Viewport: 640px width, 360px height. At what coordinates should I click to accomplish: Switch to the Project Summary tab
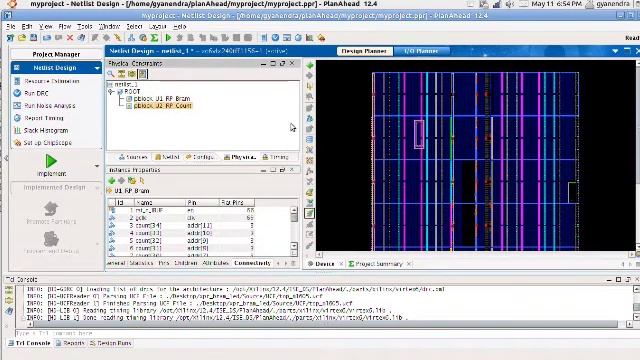point(378,264)
